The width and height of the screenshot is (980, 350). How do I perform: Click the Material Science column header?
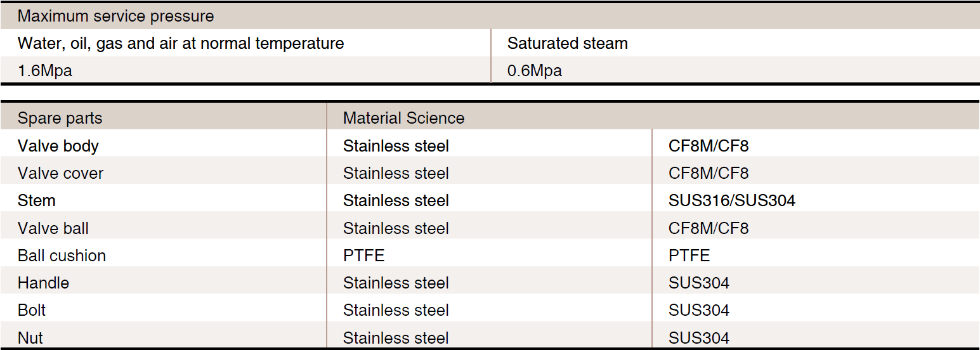coord(403,118)
